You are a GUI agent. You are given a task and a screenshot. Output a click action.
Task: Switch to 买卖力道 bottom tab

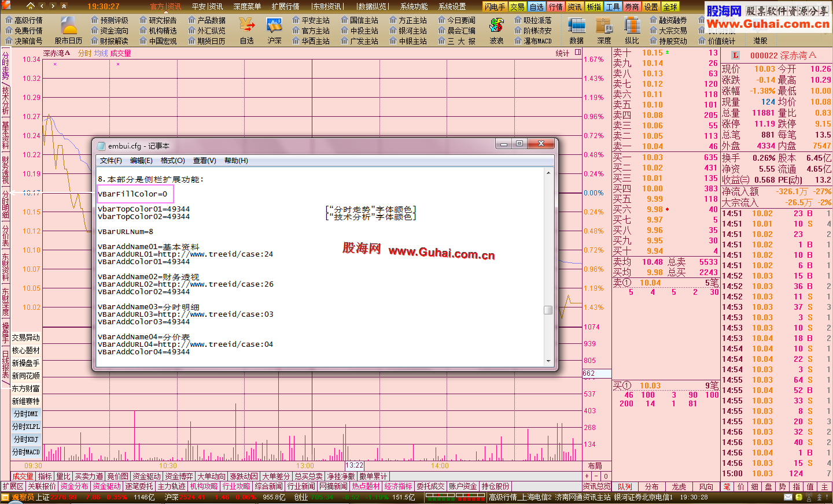(x=89, y=476)
